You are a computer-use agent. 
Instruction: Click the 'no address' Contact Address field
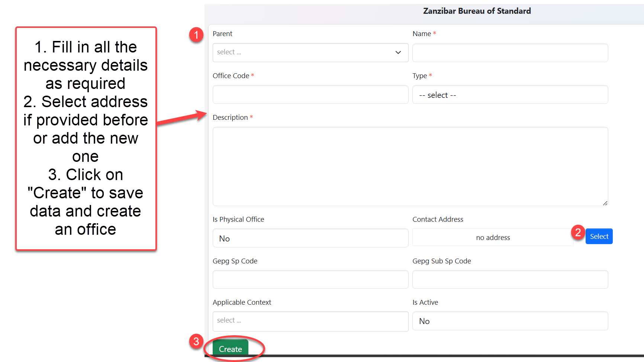click(x=493, y=237)
